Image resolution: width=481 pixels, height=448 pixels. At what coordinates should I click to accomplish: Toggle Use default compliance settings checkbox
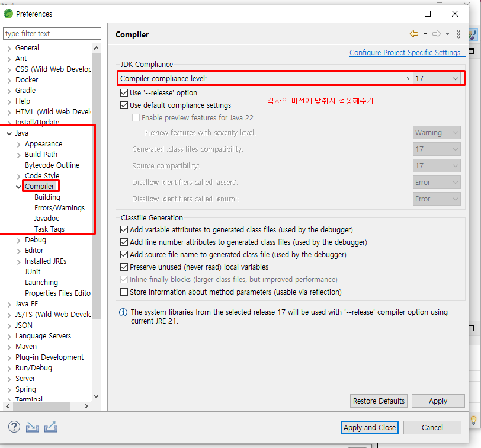click(x=124, y=105)
